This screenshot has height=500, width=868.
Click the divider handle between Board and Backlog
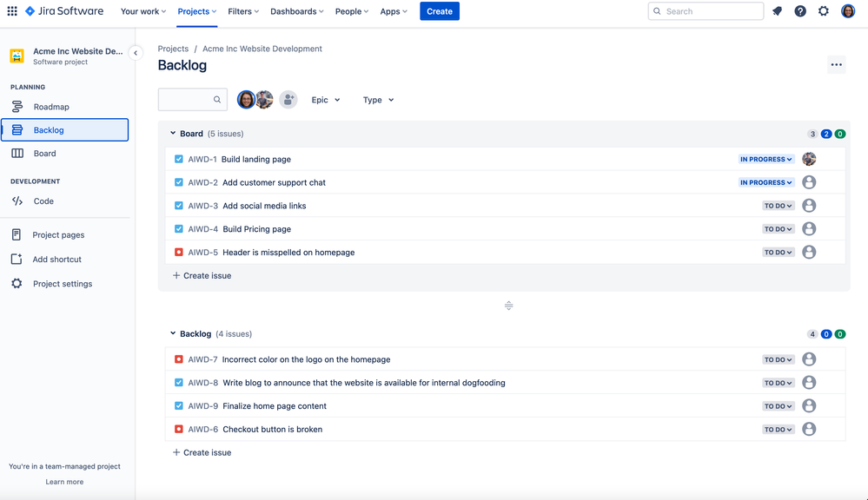[509, 306]
